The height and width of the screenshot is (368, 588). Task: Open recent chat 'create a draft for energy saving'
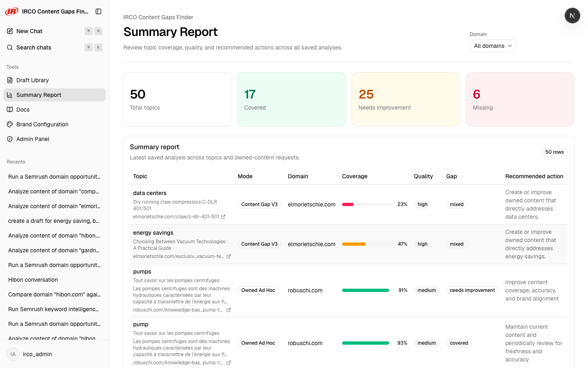click(54, 221)
